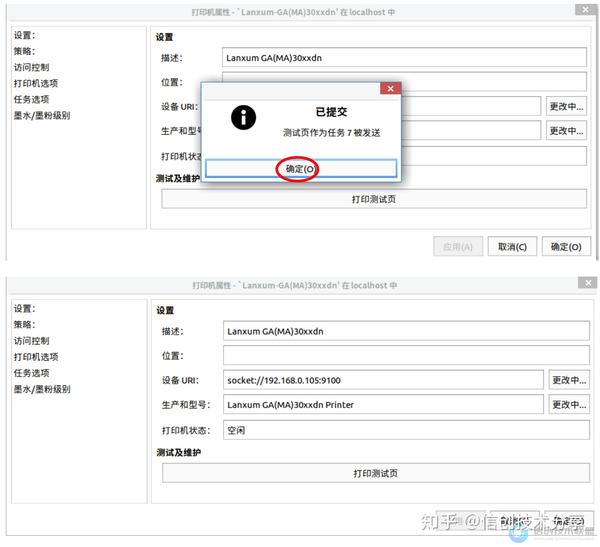Select 设置 in the lower sidebar
600x547 pixels.
[x=24, y=309]
